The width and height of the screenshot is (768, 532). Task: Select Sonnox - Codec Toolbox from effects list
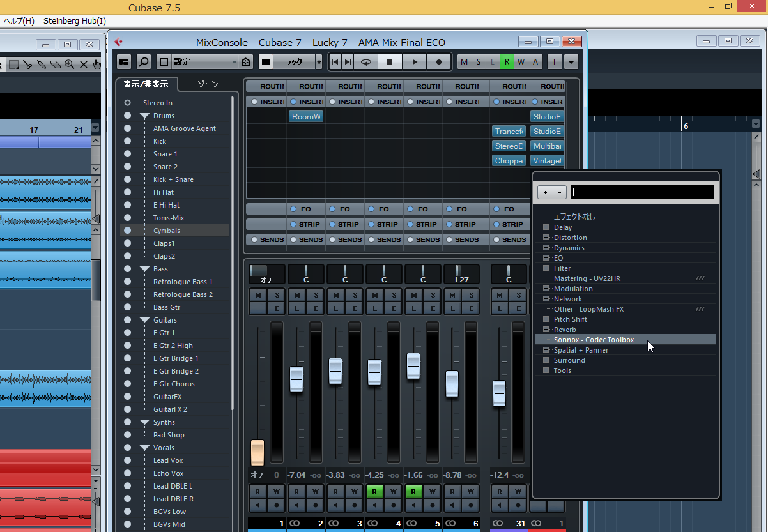[x=626, y=340]
